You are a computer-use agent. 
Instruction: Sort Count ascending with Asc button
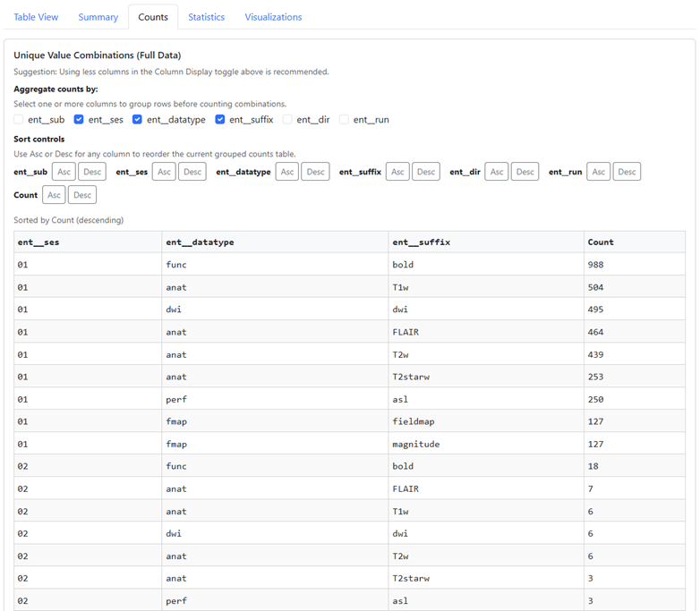coord(54,195)
